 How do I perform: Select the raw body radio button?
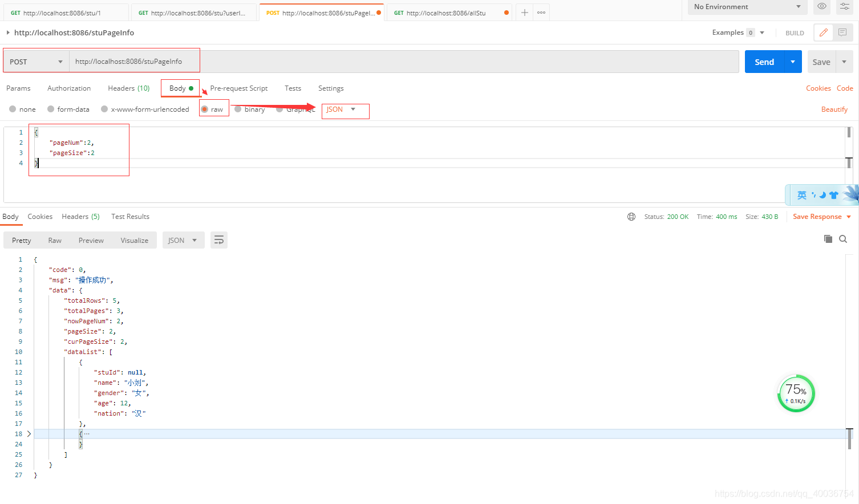(204, 109)
